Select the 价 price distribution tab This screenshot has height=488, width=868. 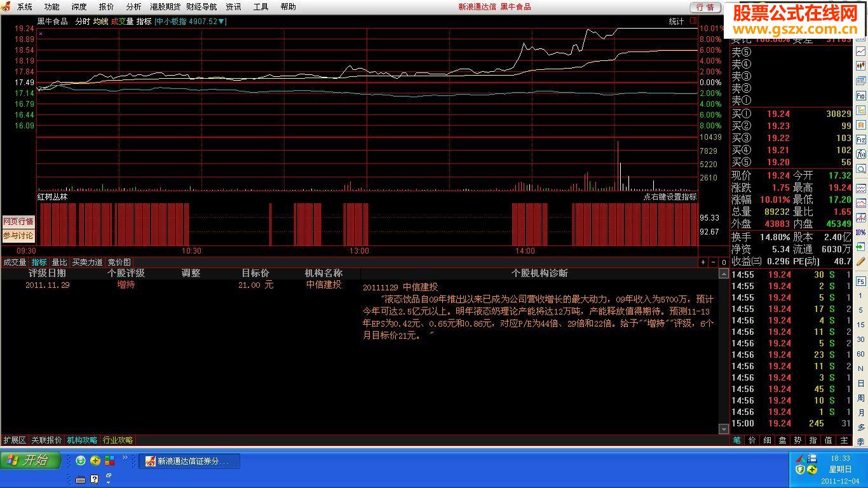tap(752, 440)
